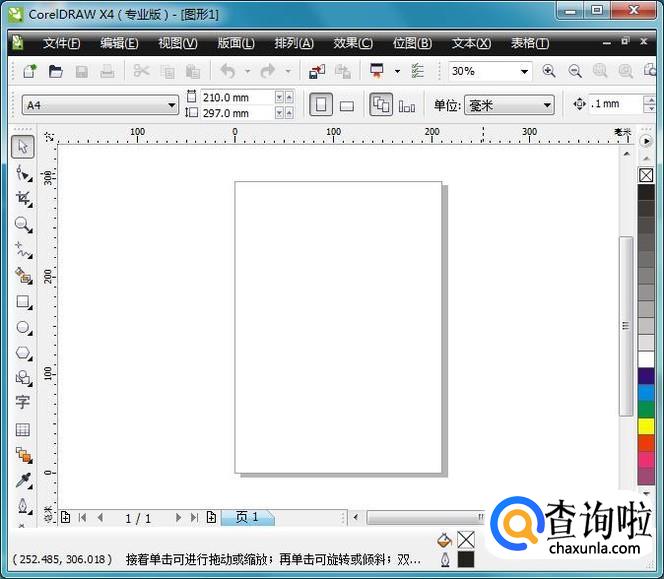
Task: Open the units (毫米) dropdown
Action: pos(546,105)
